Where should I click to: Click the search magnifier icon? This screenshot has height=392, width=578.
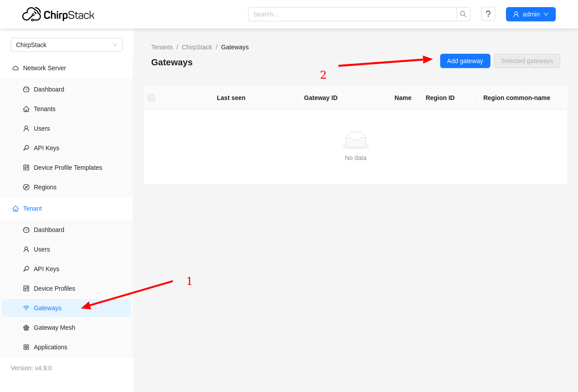(x=463, y=14)
